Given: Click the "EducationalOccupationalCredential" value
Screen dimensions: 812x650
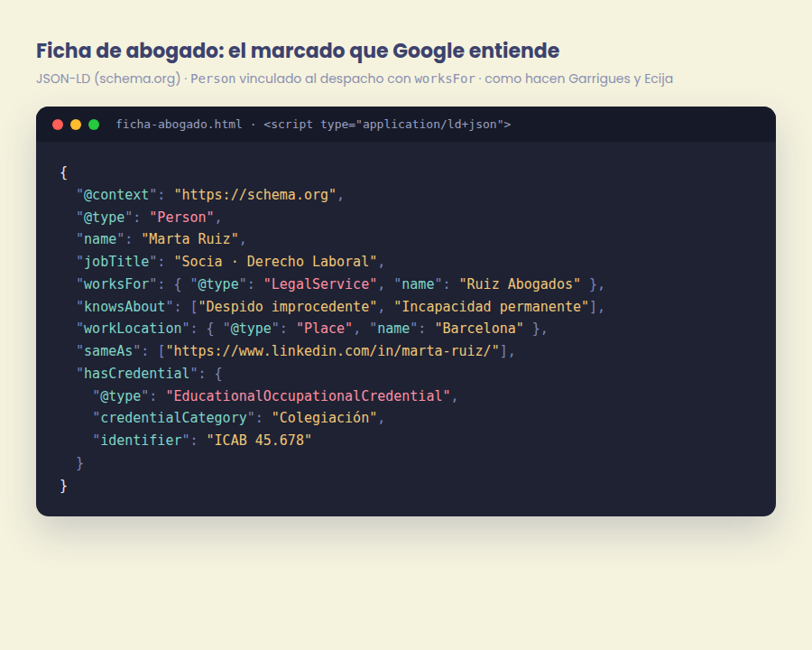Looking at the screenshot, I should point(309,396).
